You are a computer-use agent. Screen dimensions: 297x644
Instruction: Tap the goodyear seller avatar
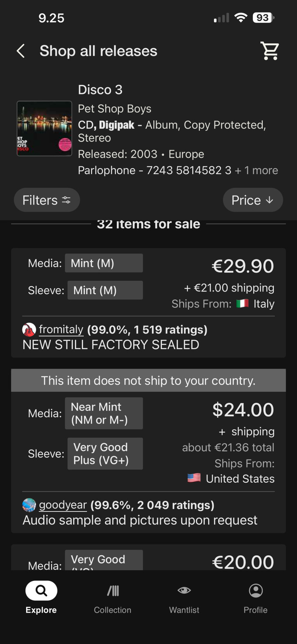[29, 505]
